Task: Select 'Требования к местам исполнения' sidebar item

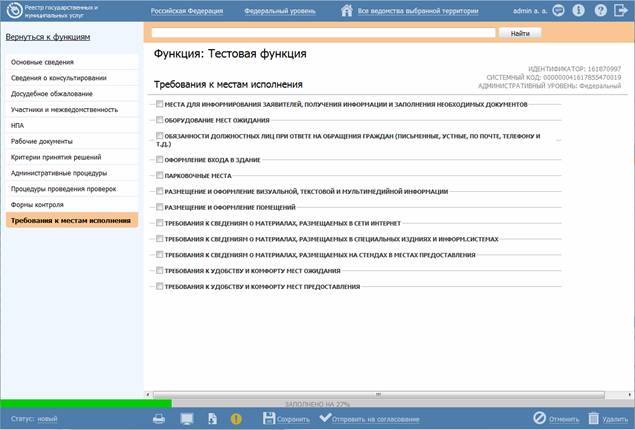Action: 72,220
